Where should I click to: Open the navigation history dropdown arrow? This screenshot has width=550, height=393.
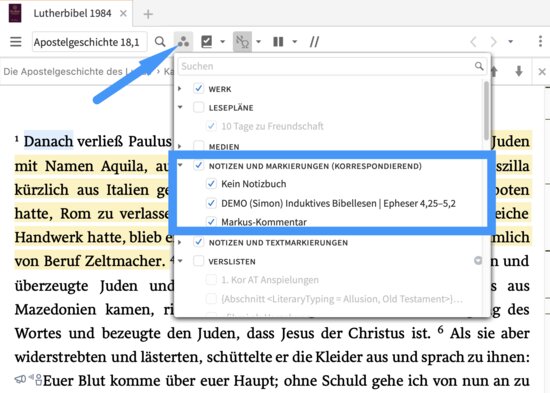click(x=511, y=41)
